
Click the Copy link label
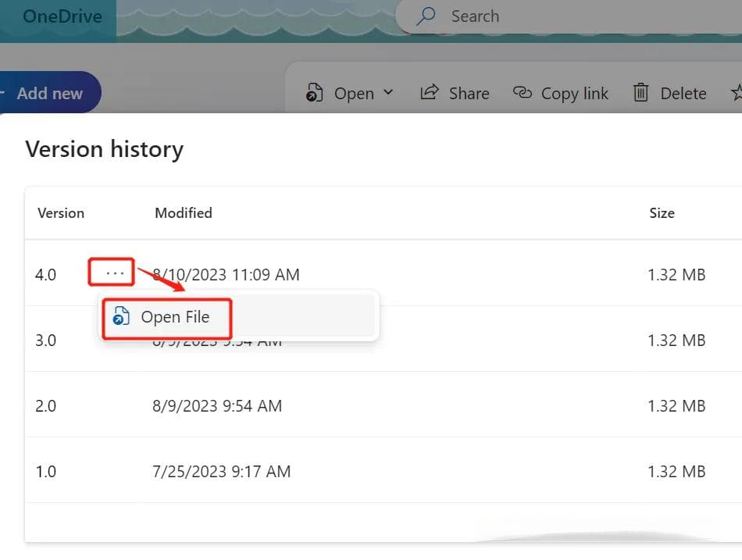[x=575, y=94]
